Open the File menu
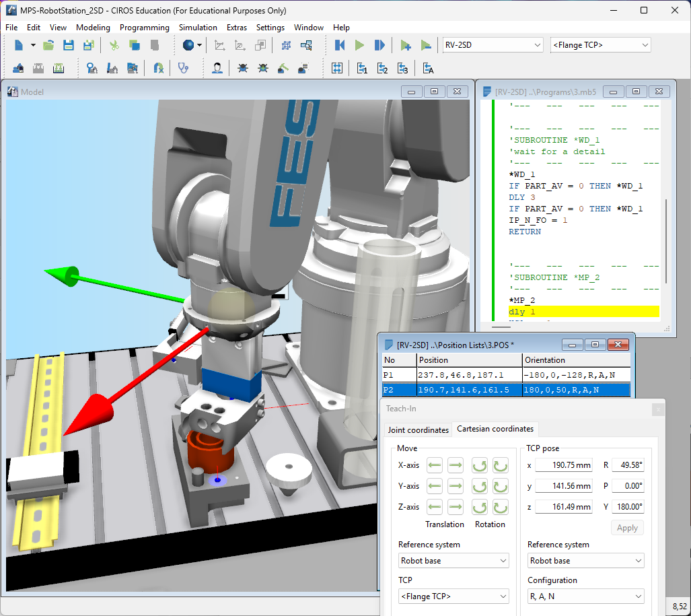Viewport: 691px width, 616px height. (11, 28)
